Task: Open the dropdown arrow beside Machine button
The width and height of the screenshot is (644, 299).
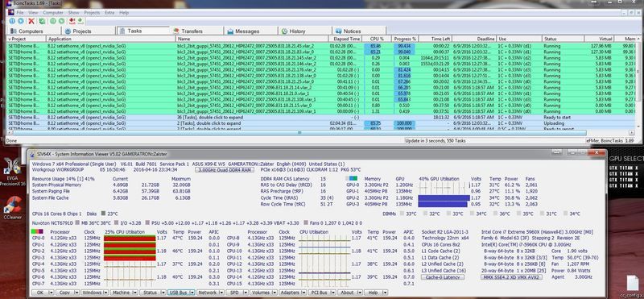Action: [x=134, y=293]
